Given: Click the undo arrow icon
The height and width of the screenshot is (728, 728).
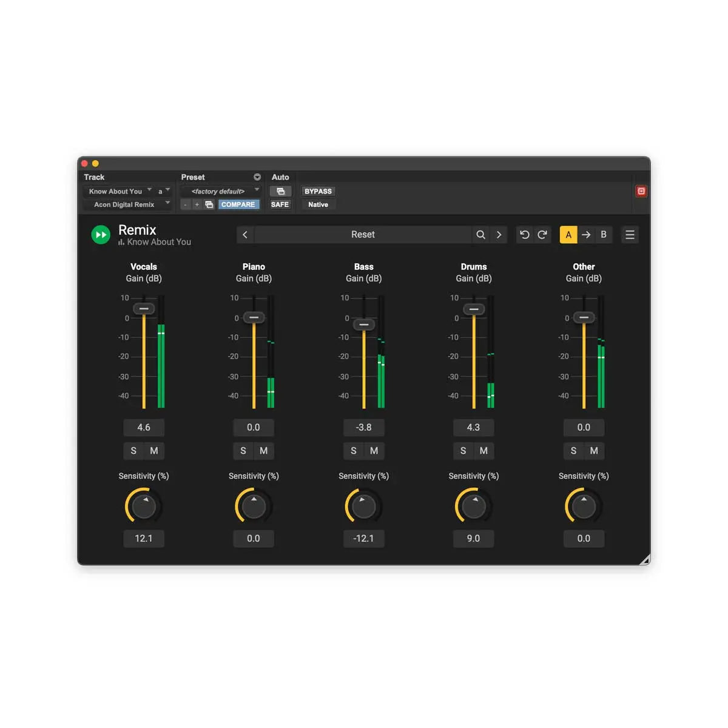Looking at the screenshot, I should coord(525,235).
